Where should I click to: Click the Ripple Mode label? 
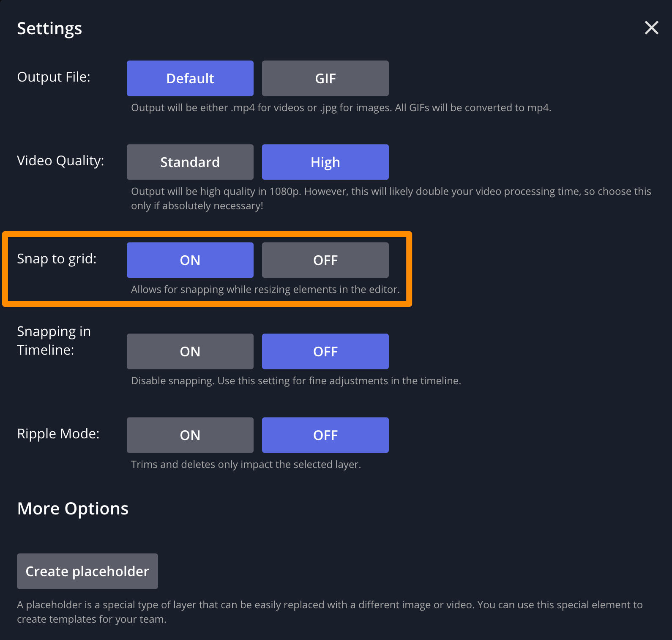tap(58, 434)
